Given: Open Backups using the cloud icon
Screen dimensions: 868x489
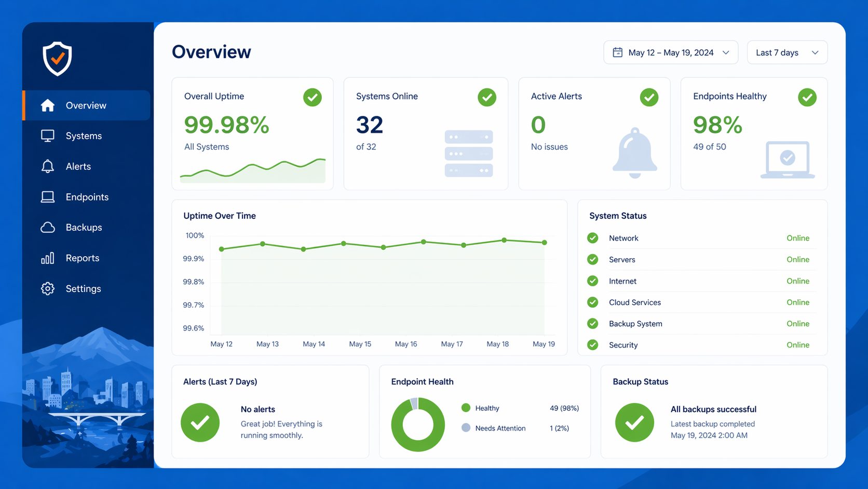Looking at the screenshot, I should (x=47, y=227).
